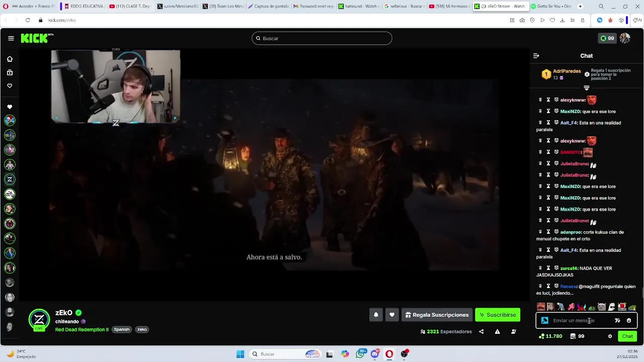This screenshot has height=362, width=644.
Task: Click username zurca14 in chat
Action: click(569, 268)
